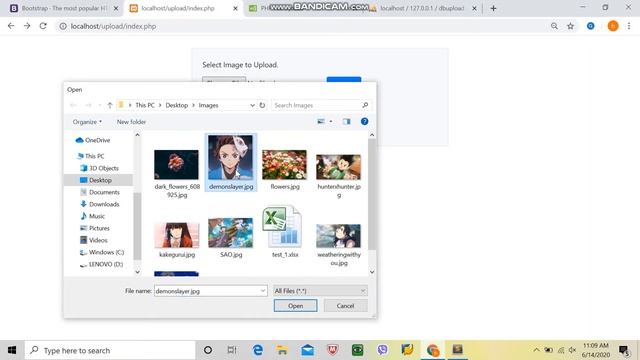Open the notification center icon

[624, 350]
